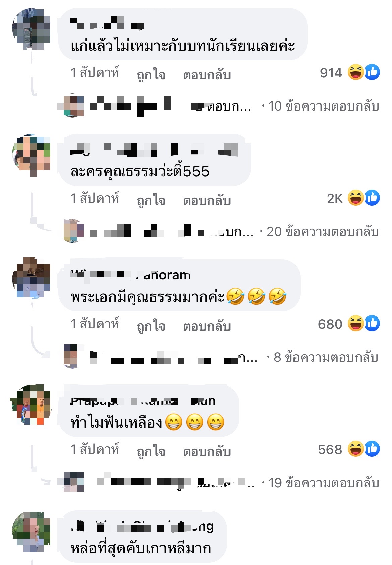The image size is (392, 565).
Task: Click the blue thumbs-up icon next to 2K
Action: (x=372, y=198)
